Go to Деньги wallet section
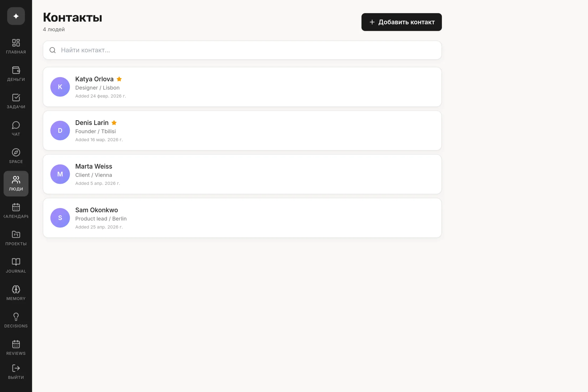 pos(16,70)
